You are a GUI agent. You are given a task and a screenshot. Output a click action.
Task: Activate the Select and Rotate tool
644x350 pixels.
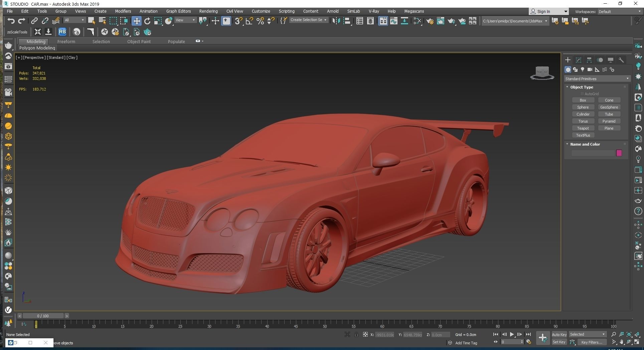pyautogui.click(x=147, y=21)
